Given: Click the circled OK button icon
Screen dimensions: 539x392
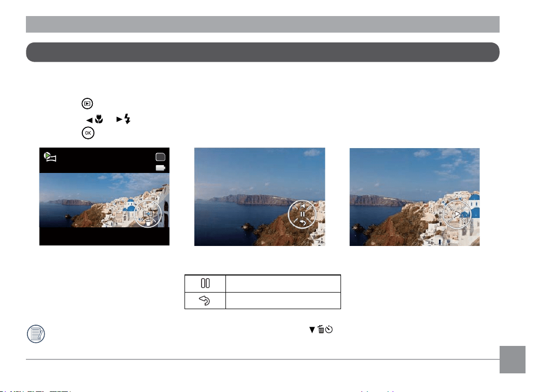Looking at the screenshot, I should click(88, 133).
